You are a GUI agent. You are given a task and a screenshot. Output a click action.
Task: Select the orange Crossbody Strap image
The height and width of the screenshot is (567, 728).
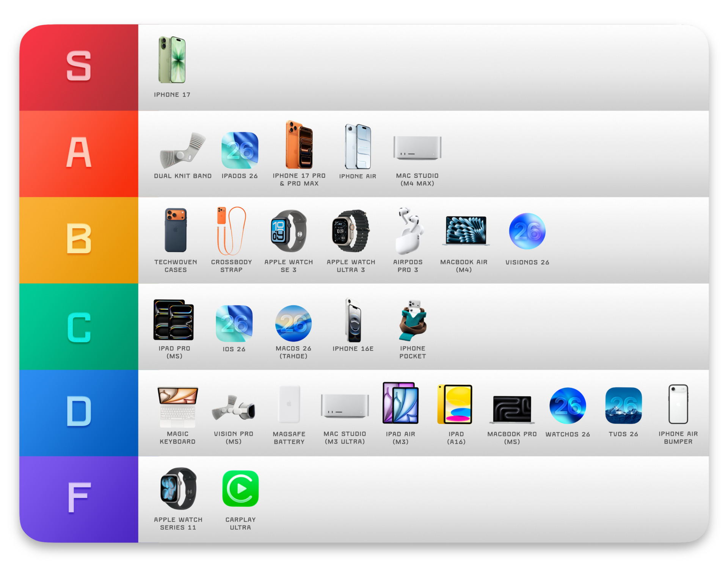click(x=231, y=230)
